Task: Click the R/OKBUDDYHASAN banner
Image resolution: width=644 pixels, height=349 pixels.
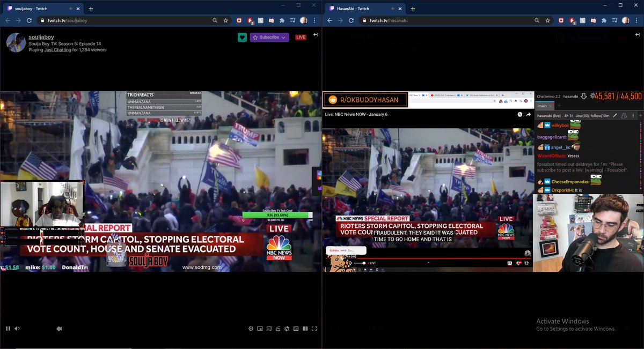Action: coord(365,100)
